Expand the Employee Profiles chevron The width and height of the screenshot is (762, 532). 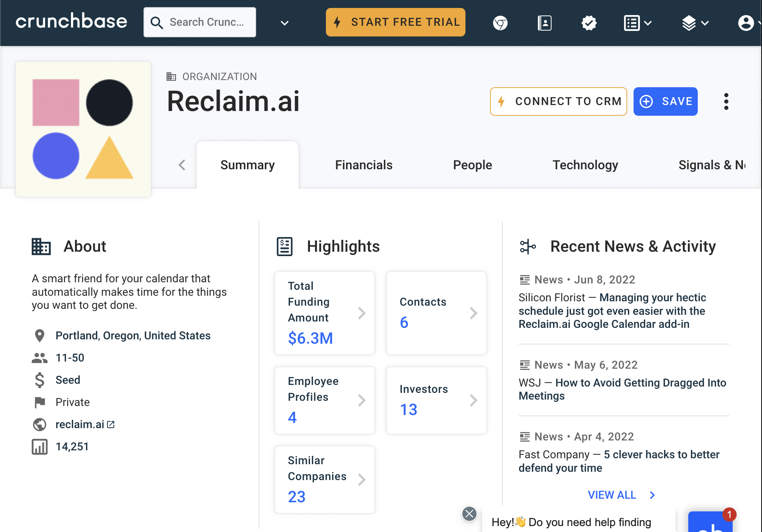click(362, 400)
